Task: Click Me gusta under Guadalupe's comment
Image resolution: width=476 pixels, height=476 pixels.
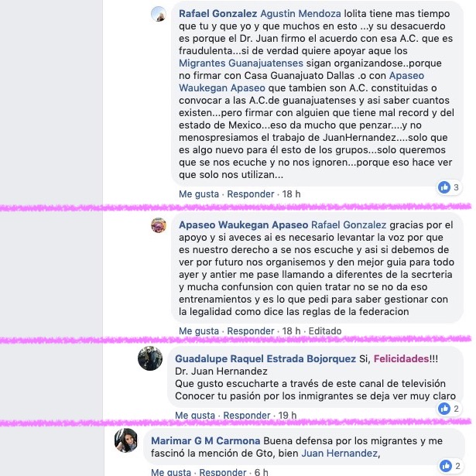Action: tap(195, 415)
